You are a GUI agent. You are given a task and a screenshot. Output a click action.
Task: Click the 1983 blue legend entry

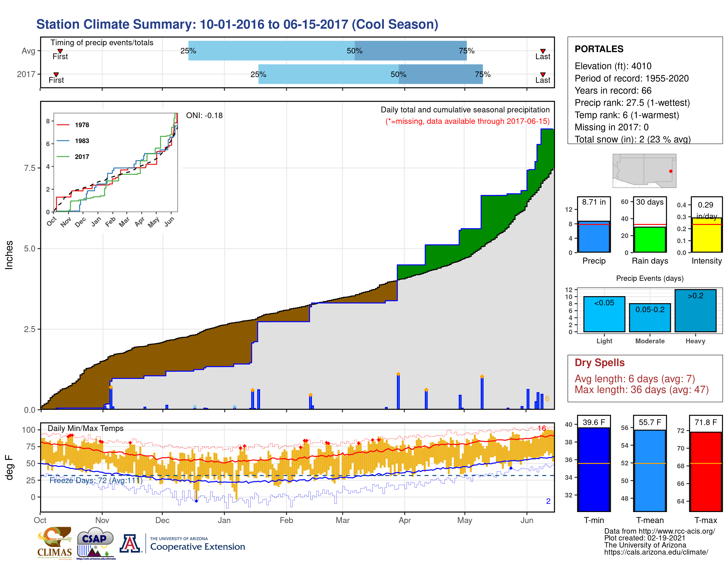pyautogui.click(x=73, y=141)
